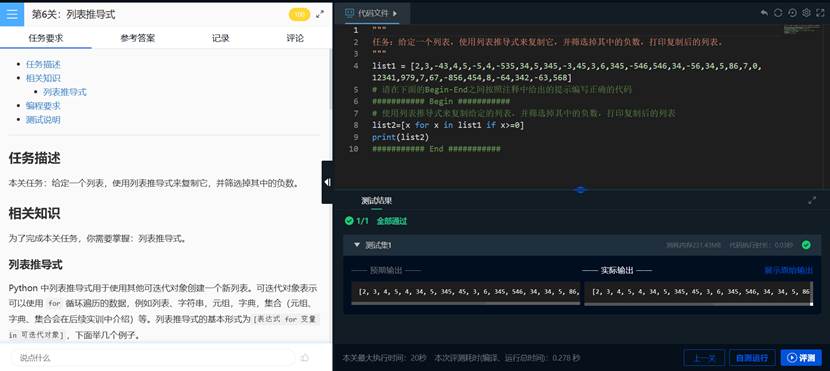Expand the test results panel with the arrows icon
The image size is (830, 371).
click(812, 200)
